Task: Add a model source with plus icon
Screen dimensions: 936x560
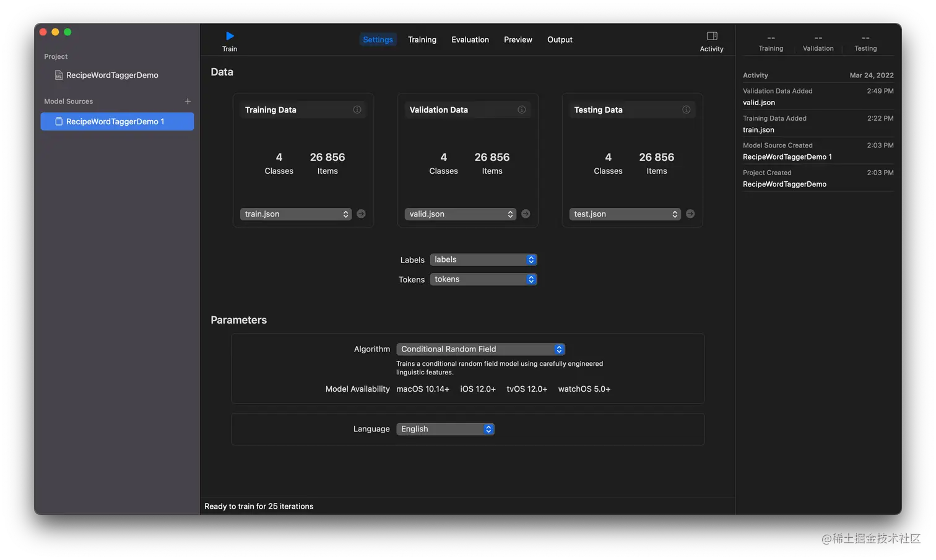Action: click(x=188, y=101)
